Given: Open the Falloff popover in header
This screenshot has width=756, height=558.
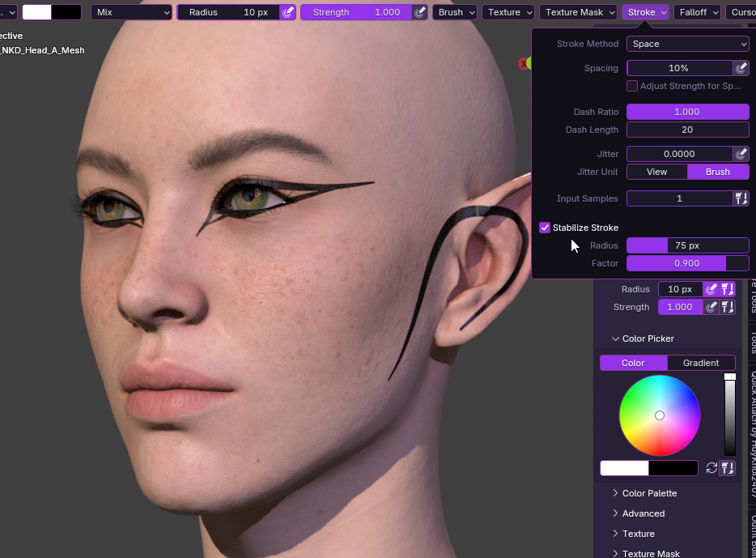Looking at the screenshot, I should [x=696, y=12].
